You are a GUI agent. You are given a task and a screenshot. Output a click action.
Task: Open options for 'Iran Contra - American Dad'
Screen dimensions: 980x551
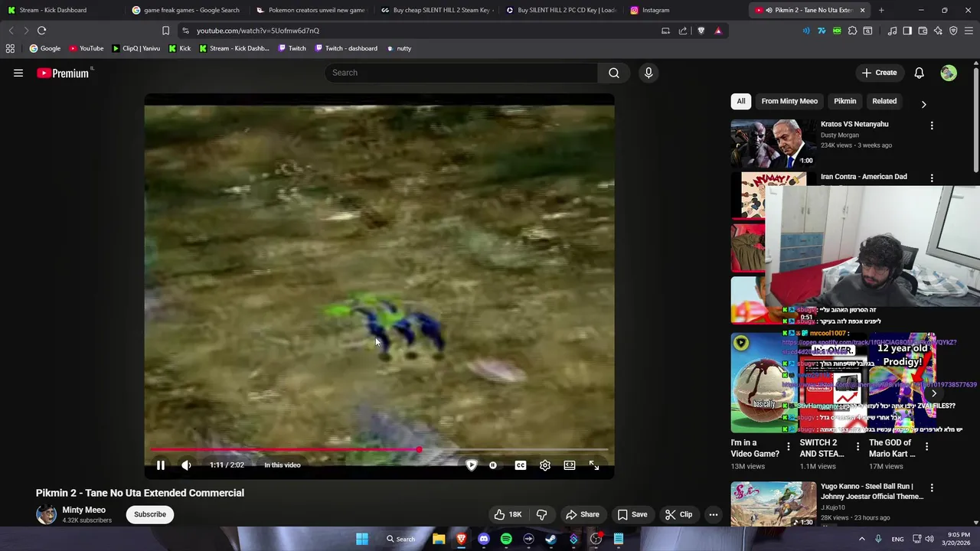tap(932, 178)
